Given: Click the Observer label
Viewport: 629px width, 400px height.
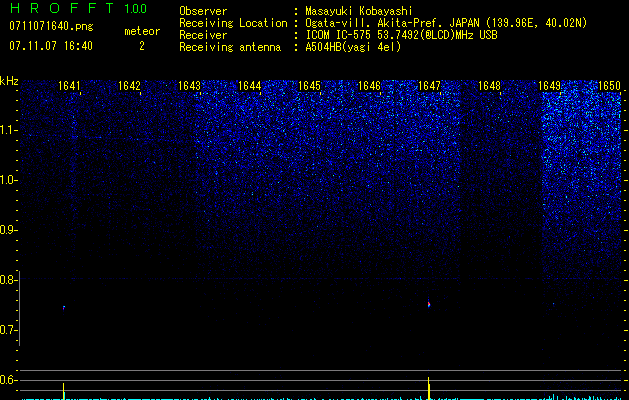Looking at the screenshot, I should point(203,11).
